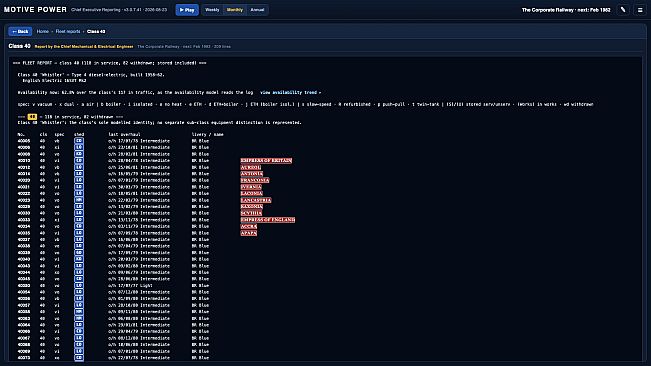The width and height of the screenshot is (651, 366).
Task: Click the Class 40 report heading
Action: (20, 46)
